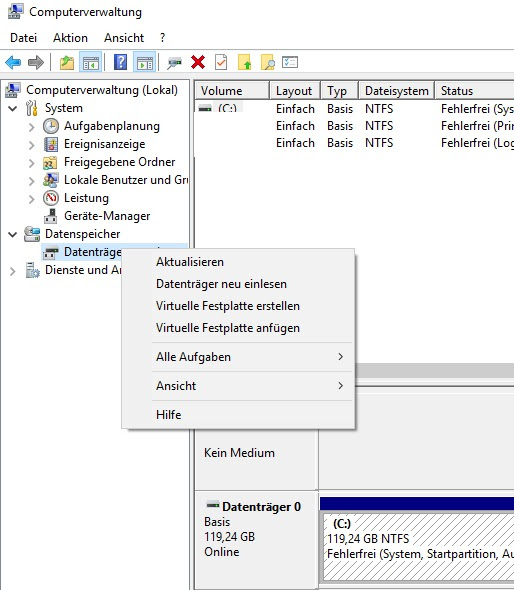
Task: Expand Lokale Benutzer und Gruppen node
Action: click(32, 181)
